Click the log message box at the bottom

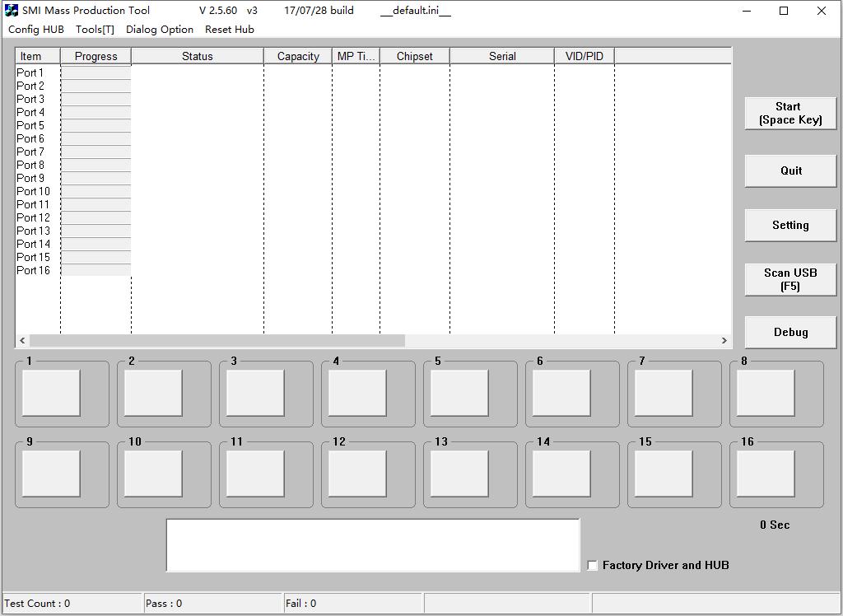(x=373, y=544)
